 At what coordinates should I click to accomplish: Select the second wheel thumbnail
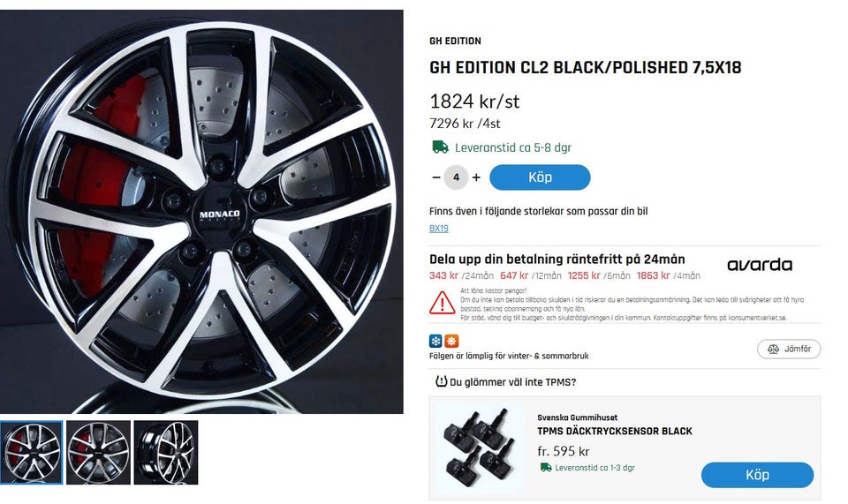coord(99,452)
